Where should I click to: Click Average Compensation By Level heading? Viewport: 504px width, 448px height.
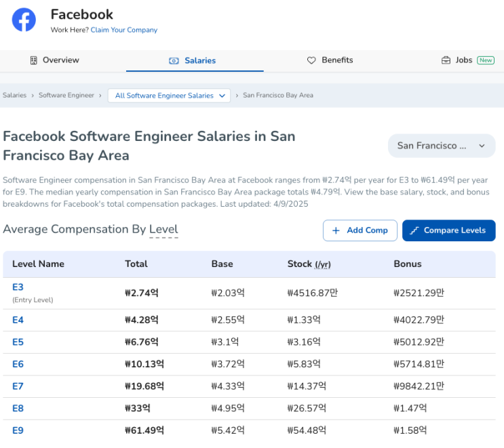coord(90,229)
